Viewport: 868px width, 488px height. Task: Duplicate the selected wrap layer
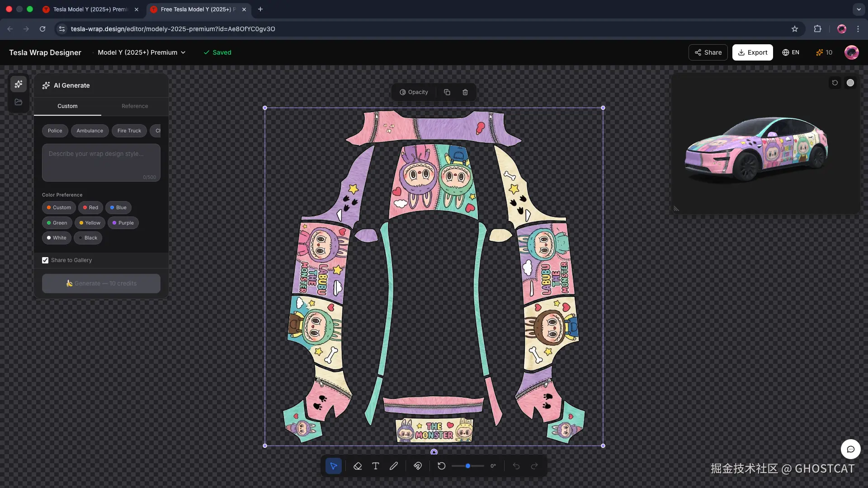[447, 92]
